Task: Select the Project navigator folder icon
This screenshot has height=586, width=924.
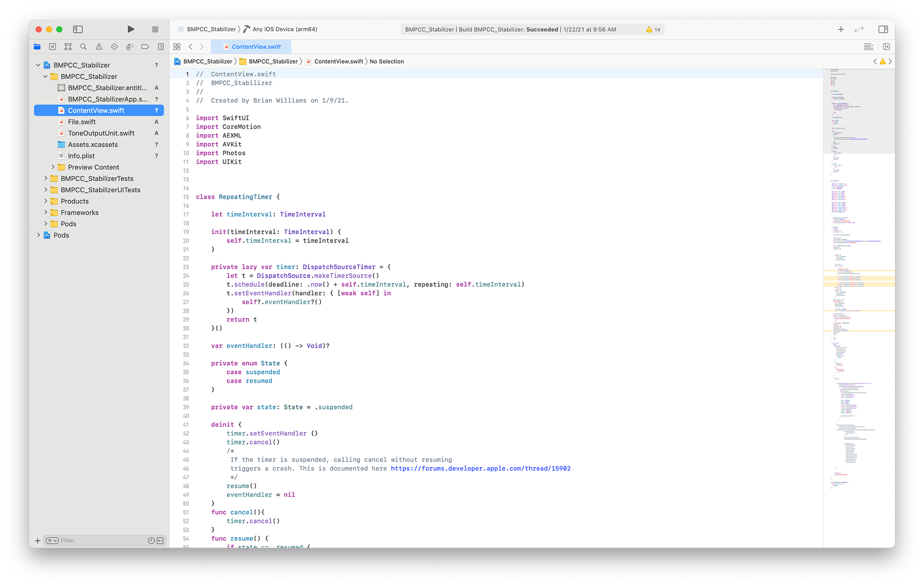Action: coord(37,47)
